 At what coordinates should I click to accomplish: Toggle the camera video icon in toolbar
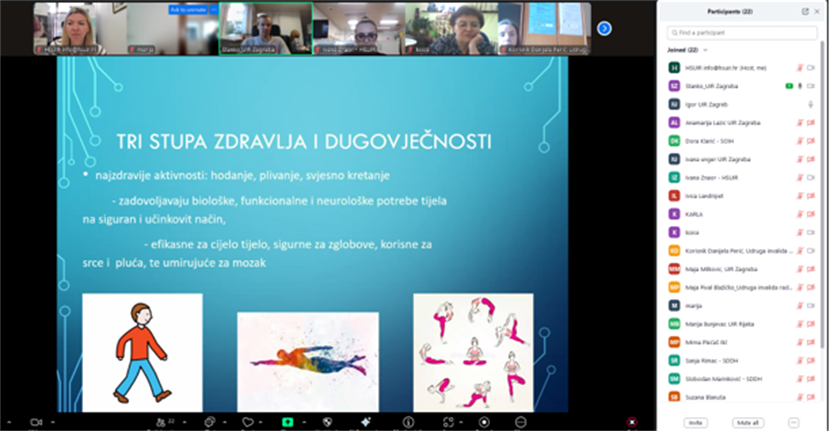coord(33,422)
